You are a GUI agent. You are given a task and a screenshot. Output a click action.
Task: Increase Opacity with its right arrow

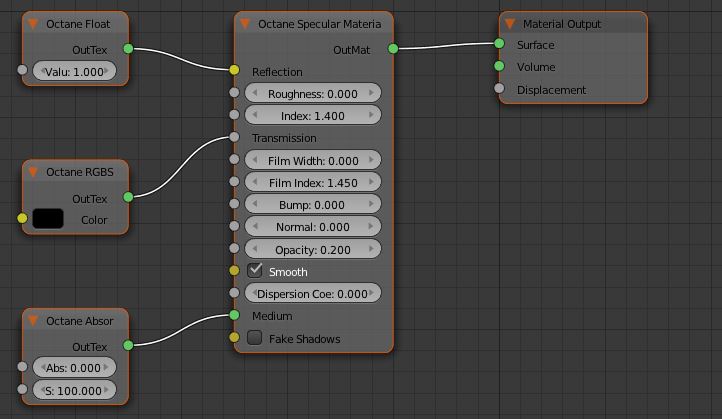[371, 249]
